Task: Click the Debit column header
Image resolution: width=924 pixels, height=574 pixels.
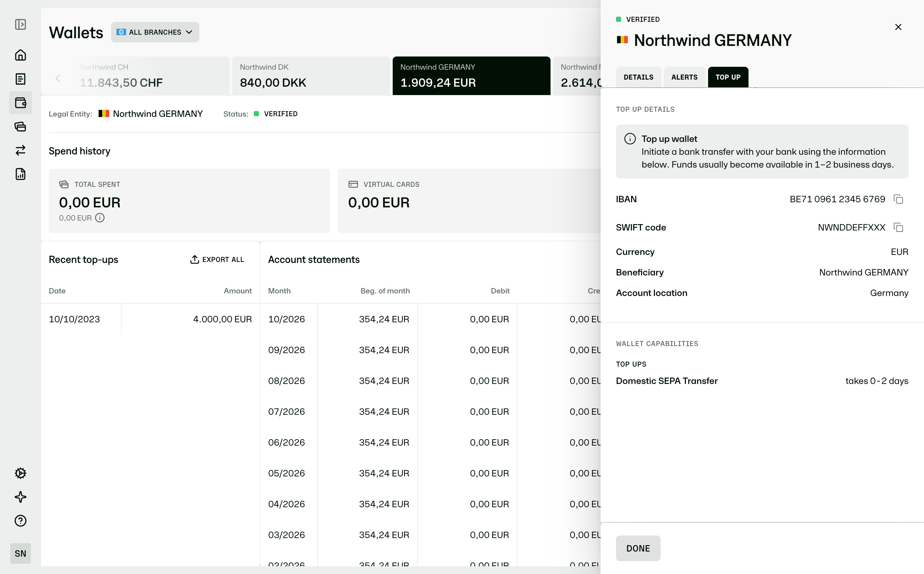Action: click(500, 291)
